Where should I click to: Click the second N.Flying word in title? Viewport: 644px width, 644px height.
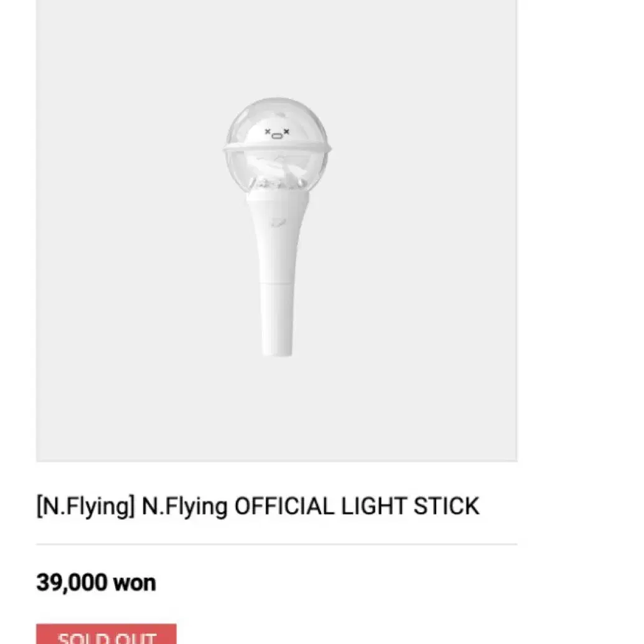pyautogui.click(x=184, y=507)
